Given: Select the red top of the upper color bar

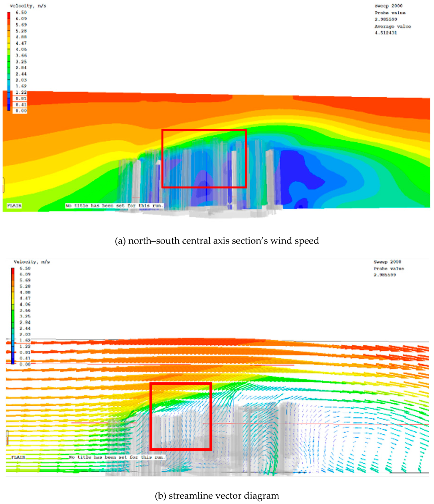Looking at the screenshot, I should (9, 15).
